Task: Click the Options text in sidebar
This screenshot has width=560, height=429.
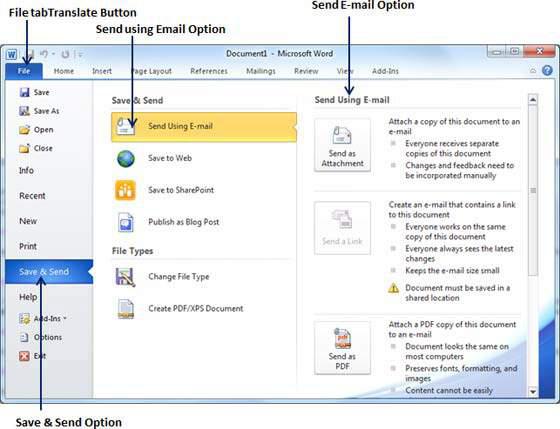Action: (48, 337)
